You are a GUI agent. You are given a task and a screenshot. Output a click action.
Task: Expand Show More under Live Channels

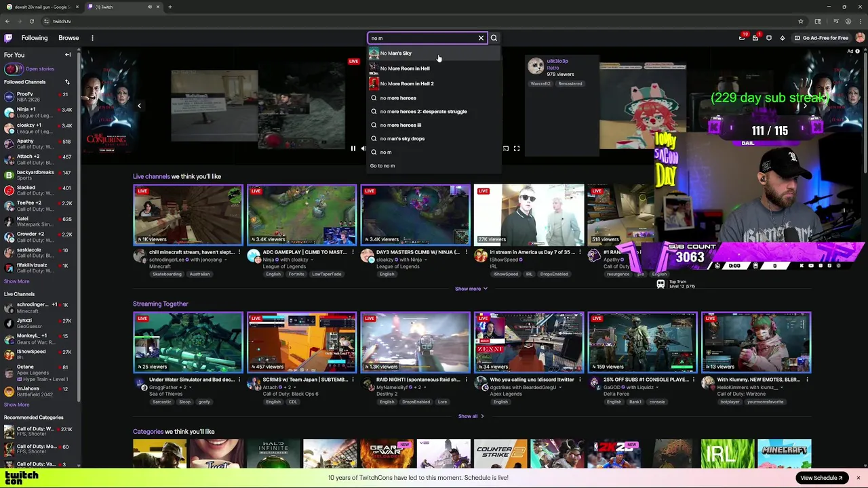(16, 405)
